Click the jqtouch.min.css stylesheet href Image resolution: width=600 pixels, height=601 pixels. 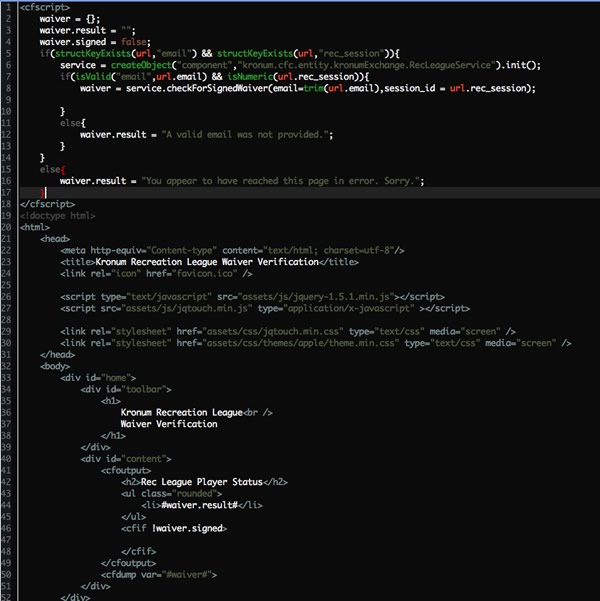pos(273,331)
